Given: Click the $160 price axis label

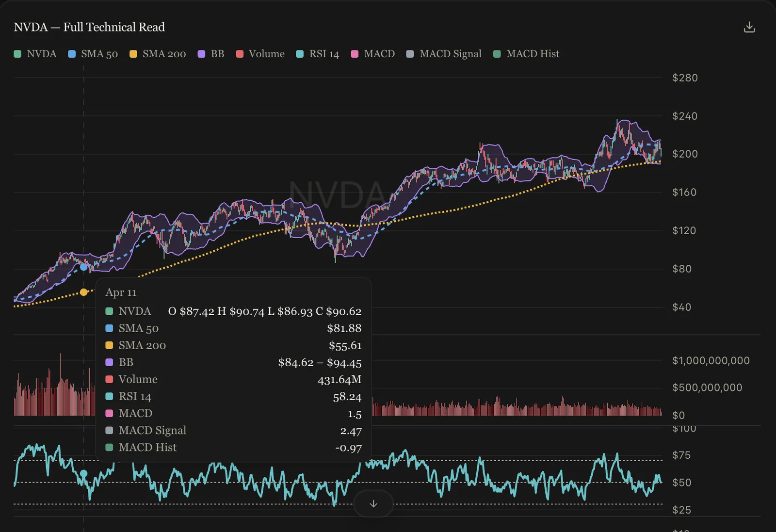Looking at the screenshot, I should (684, 193).
